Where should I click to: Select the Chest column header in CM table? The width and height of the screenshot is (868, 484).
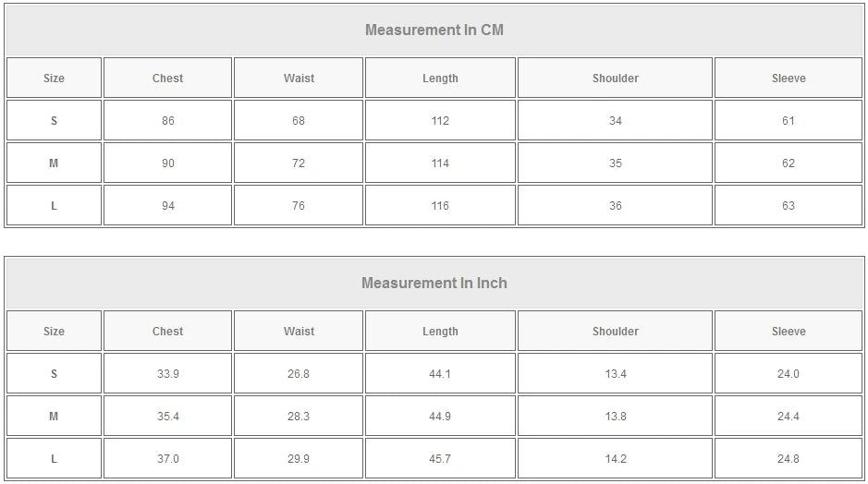click(167, 79)
